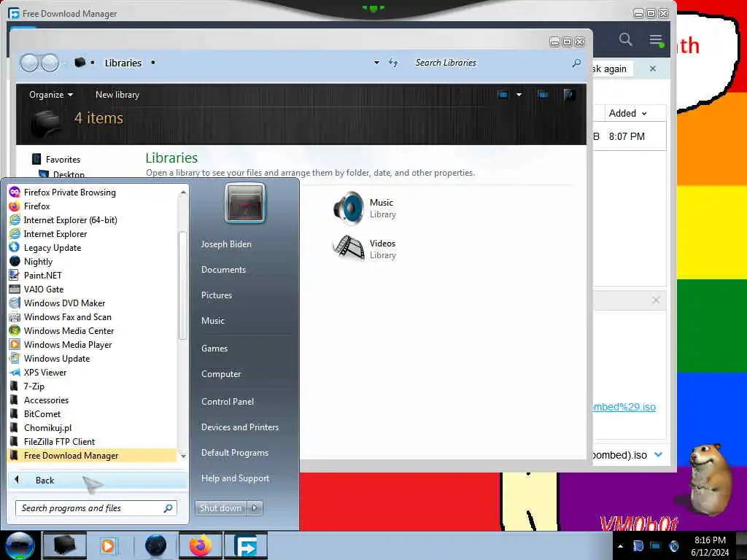Screen dimensions: 747x560
Task: Open the Music library
Action: tap(365, 208)
